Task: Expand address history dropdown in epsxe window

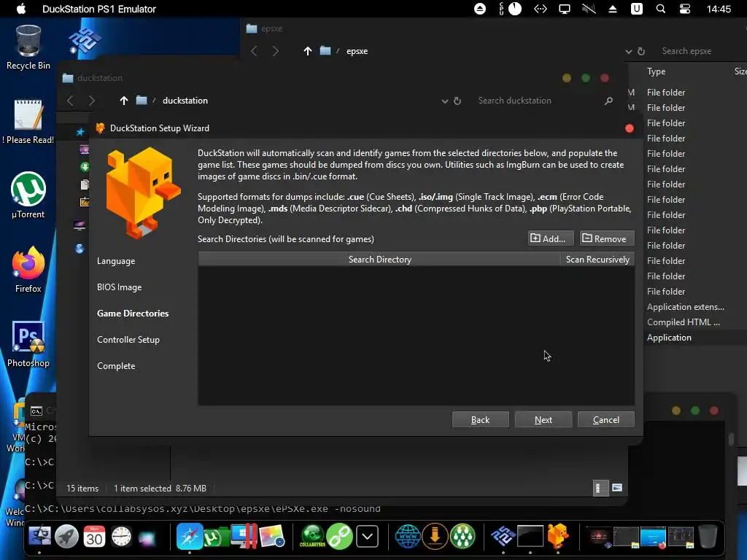Action: point(628,52)
